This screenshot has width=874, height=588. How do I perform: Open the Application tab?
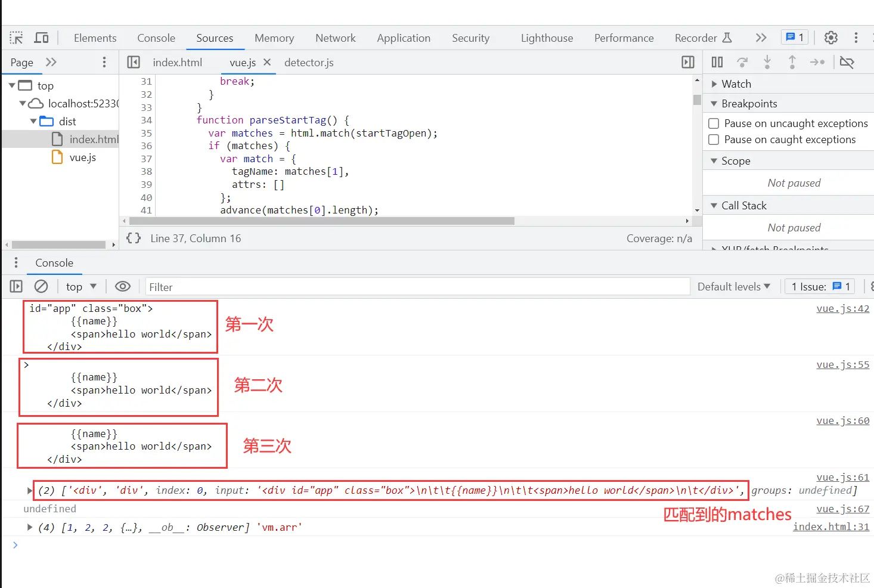point(404,38)
